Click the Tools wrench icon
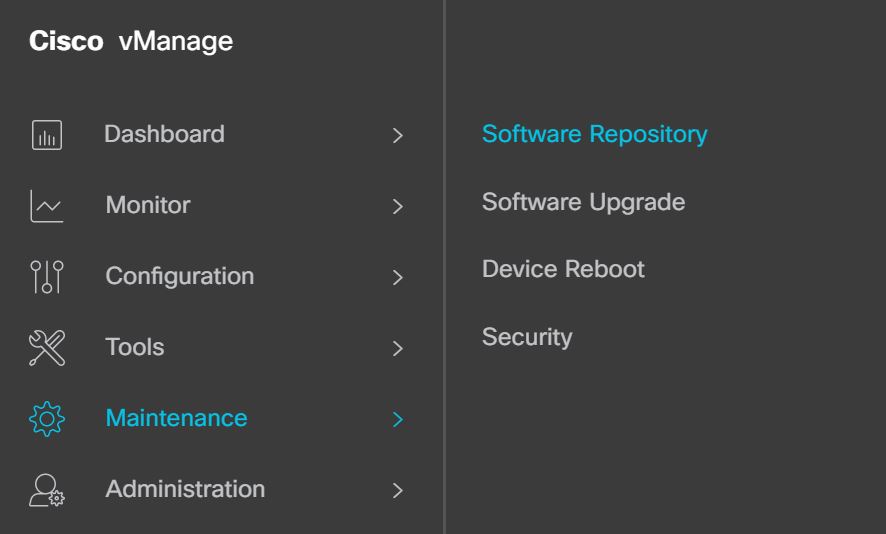886x534 pixels. tap(47, 348)
